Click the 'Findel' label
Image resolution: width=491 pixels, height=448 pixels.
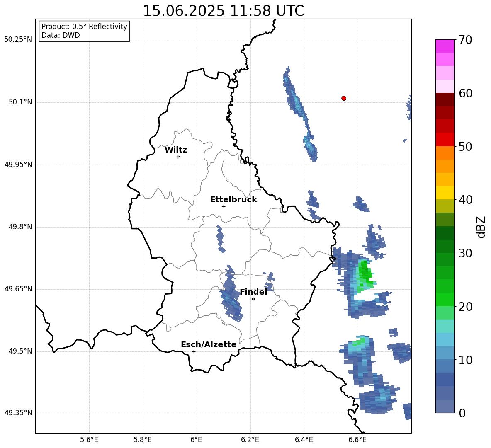click(253, 292)
